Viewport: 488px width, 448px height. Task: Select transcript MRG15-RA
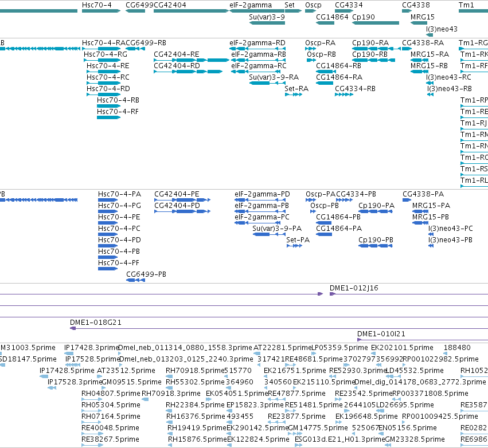pos(419,60)
